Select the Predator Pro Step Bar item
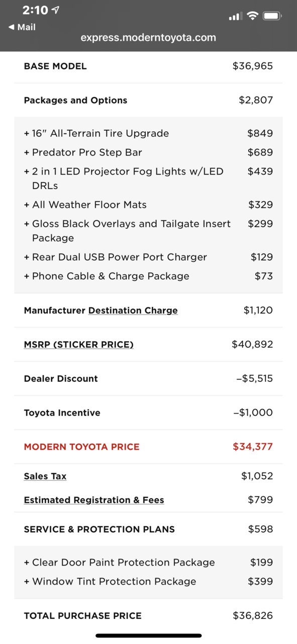The image size is (297, 644). [148, 152]
